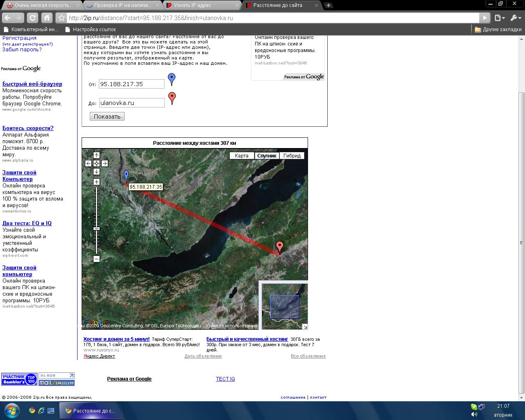Open the Другие закладки bookmarks folder
Viewport: 525px width, 420px height.
(x=498, y=30)
